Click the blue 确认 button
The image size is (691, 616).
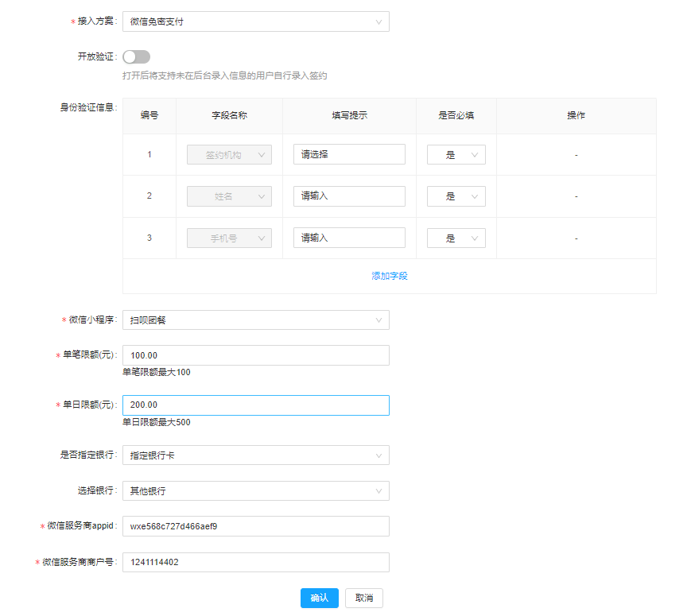pyautogui.click(x=320, y=598)
